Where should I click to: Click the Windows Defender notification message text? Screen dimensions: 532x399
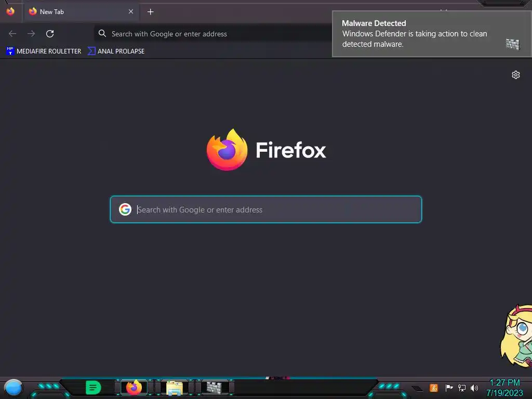pos(414,39)
